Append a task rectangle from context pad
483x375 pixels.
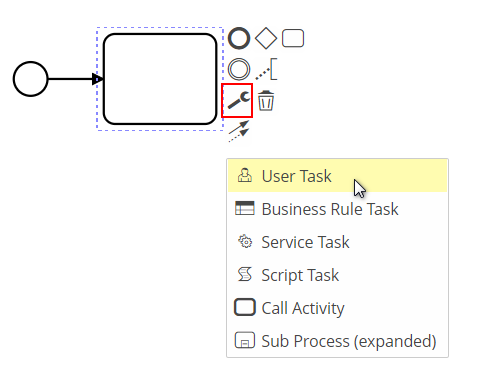pyautogui.click(x=293, y=38)
